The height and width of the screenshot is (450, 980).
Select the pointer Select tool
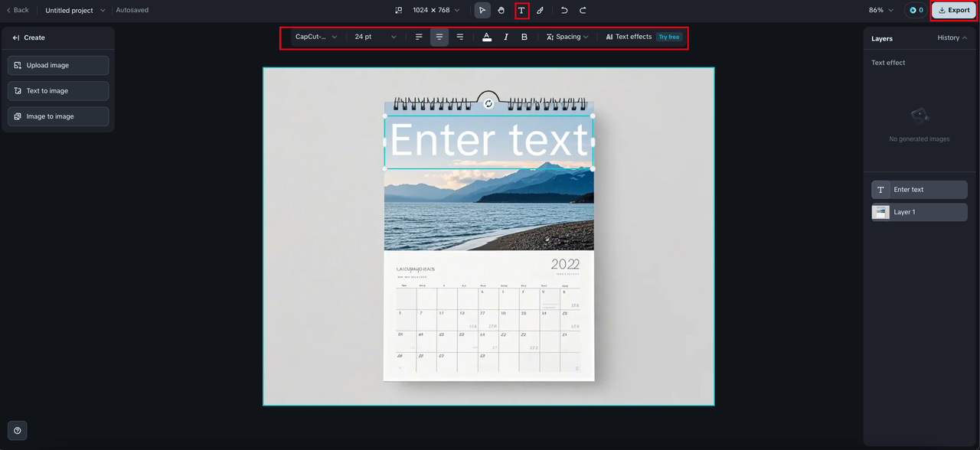482,11
